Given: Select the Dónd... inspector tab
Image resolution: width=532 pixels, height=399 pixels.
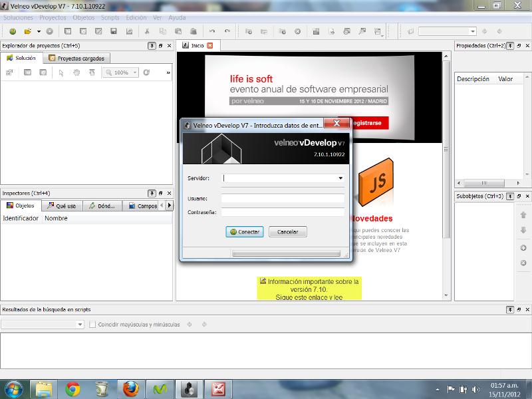Looking at the screenshot, I should [102, 206].
